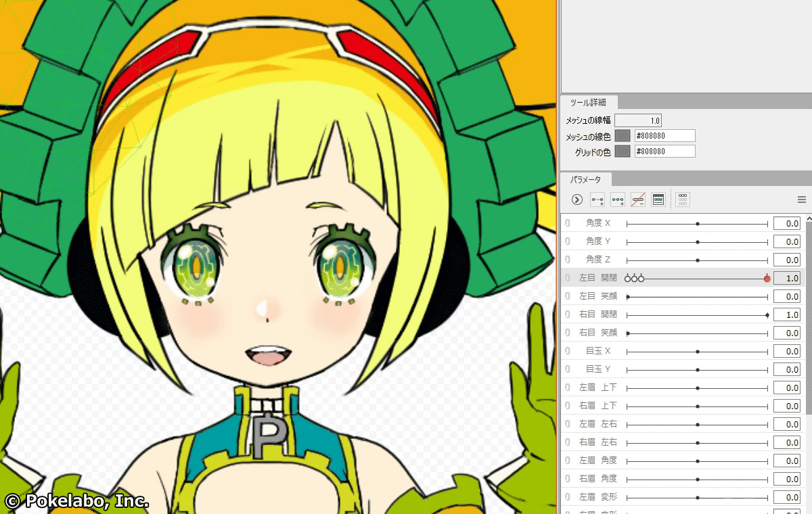Click the 角度 X value box
This screenshot has height=514, width=812.
(787, 223)
